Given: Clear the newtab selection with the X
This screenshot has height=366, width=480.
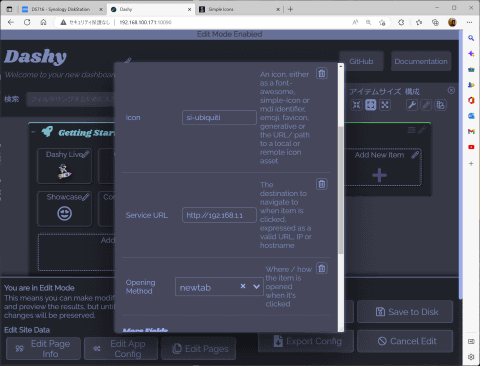Looking at the screenshot, I should pyautogui.click(x=243, y=286).
